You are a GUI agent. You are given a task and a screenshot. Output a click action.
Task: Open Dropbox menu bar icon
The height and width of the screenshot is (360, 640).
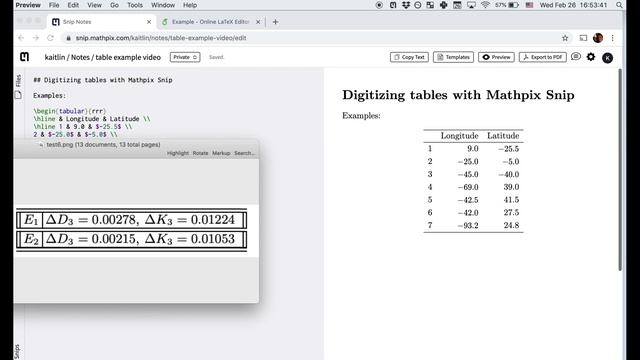(x=405, y=5)
